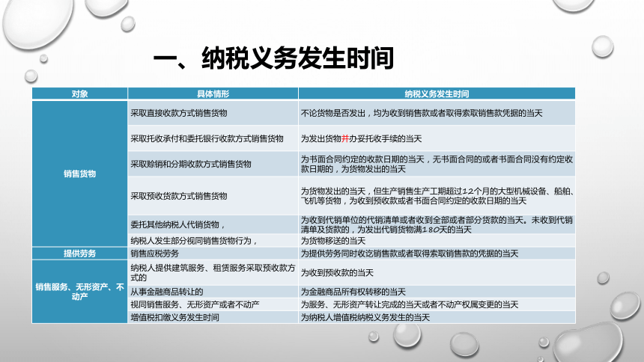
Task: Click the 从事金融商品转让的 cell
Action: click(x=213, y=292)
